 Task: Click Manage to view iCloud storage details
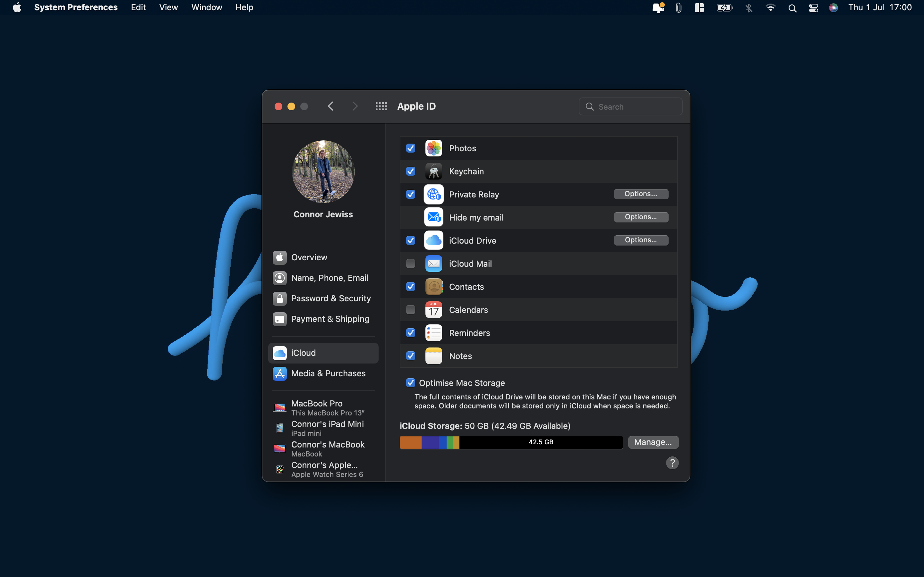point(653,442)
